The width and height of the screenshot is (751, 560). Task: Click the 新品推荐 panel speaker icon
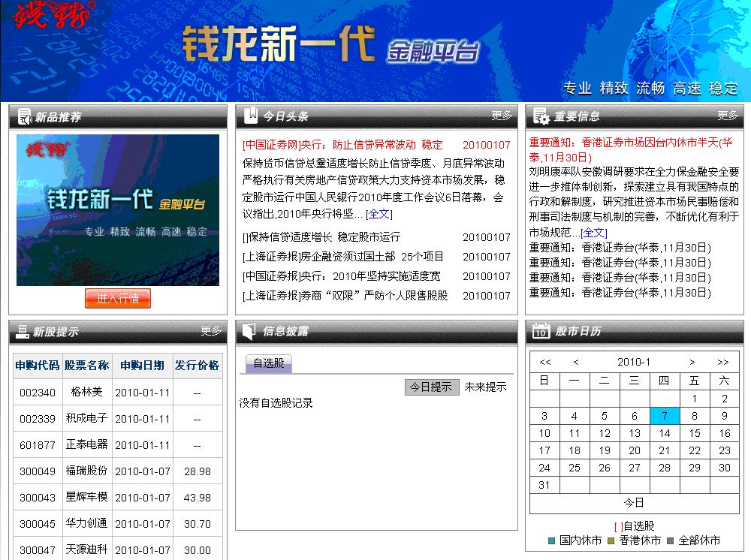25,116
